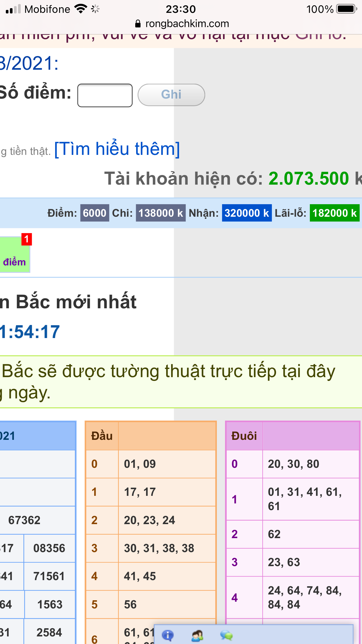Tap the red notification badge showing 1
Viewport: 362px width, 644px height.
click(27, 239)
